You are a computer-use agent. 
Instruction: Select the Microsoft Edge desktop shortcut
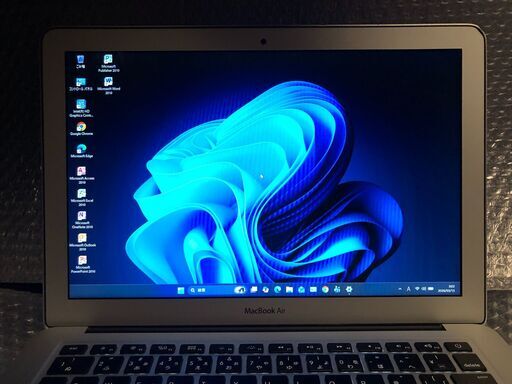pyautogui.click(x=81, y=151)
